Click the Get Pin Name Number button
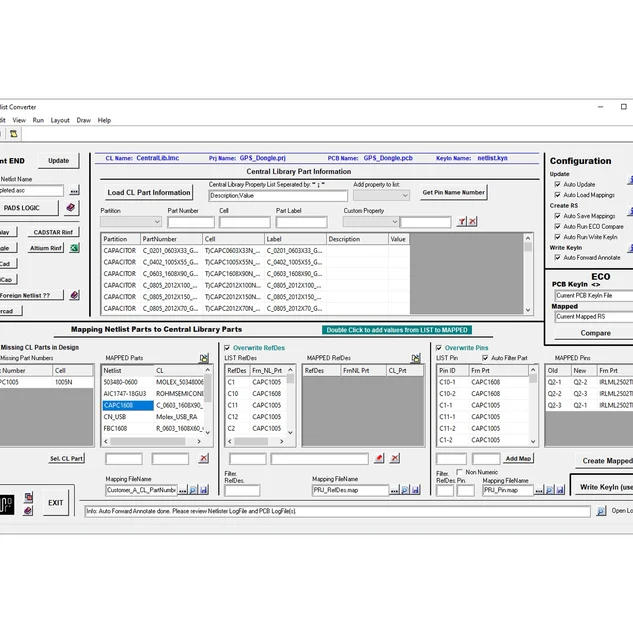Screen dimensions: 633x633 click(453, 193)
